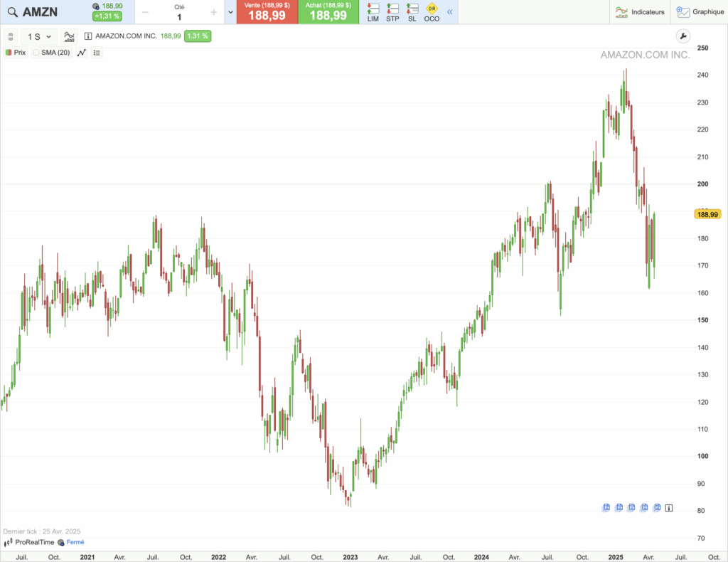The image size is (728, 562).
Task: Select the SL stop-limit order icon
Action: (x=412, y=13)
